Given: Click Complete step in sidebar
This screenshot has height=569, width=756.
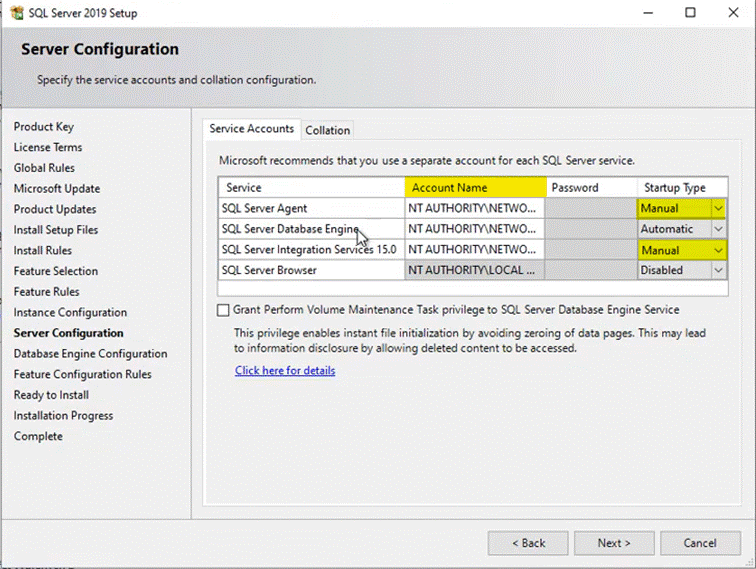Looking at the screenshot, I should click(x=38, y=436).
